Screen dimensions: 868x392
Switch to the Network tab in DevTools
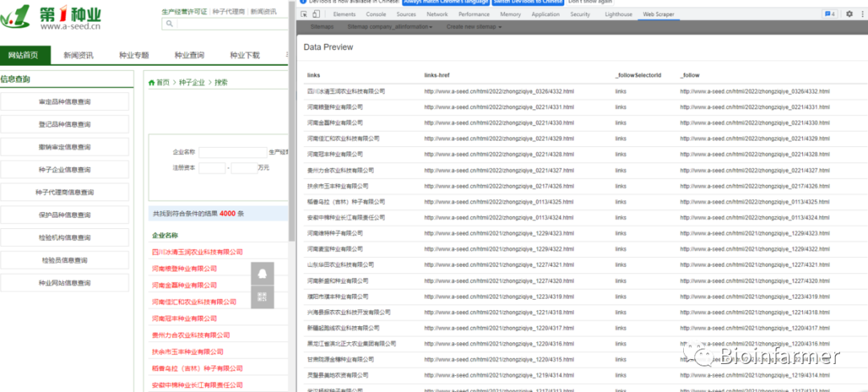437,14
